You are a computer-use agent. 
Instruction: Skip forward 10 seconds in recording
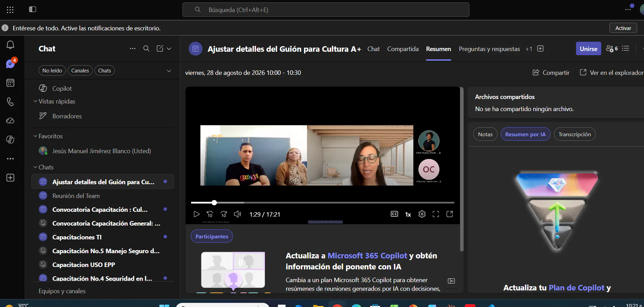(224, 214)
